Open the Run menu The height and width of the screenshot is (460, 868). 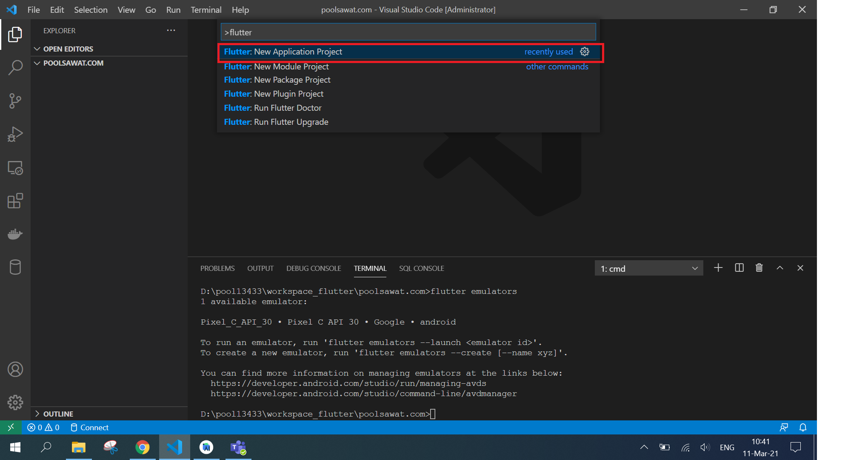tap(173, 9)
